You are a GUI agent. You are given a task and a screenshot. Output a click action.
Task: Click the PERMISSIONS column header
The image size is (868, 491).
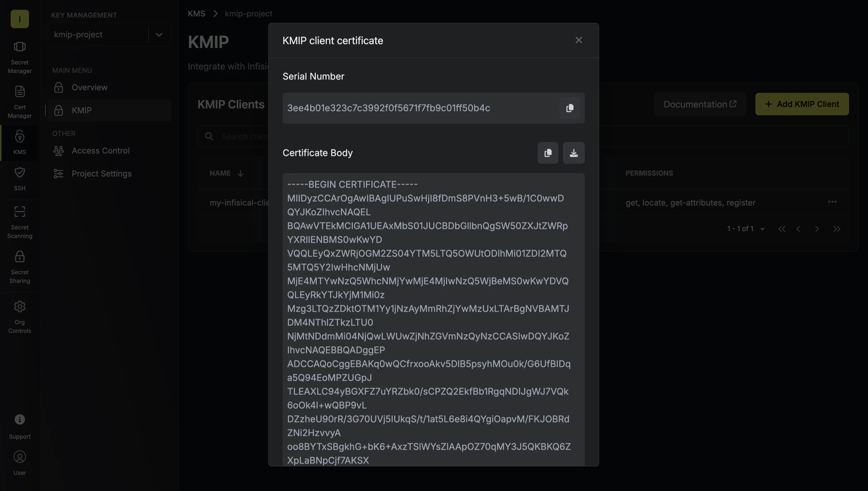point(649,173)
